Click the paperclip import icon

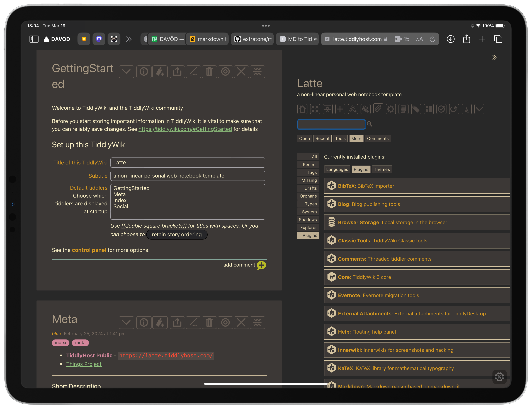(378, 109)
